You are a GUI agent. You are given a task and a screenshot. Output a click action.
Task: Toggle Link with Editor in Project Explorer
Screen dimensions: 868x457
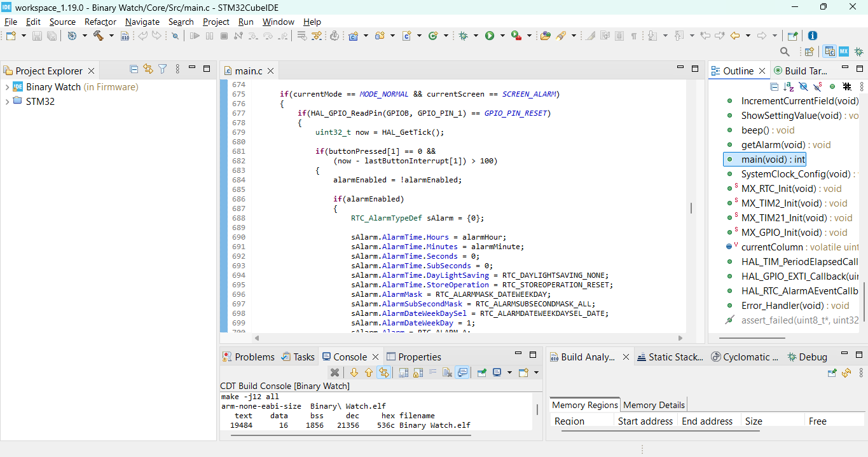click(148, 69)
